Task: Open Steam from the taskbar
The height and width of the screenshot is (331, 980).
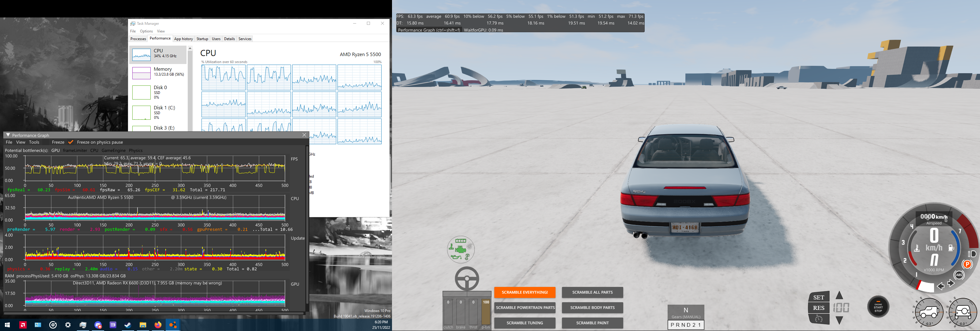Action: coord(128,325)
